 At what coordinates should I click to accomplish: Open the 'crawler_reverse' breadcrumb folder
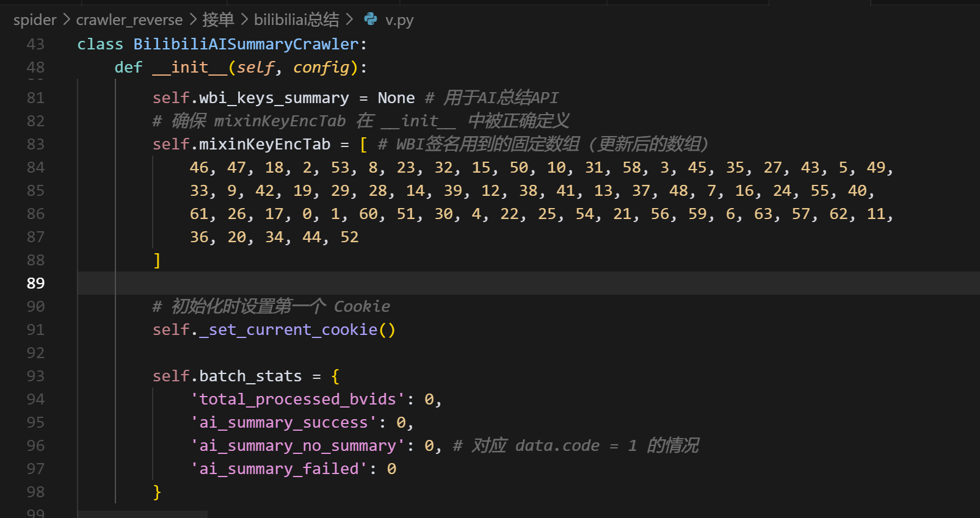129,20
